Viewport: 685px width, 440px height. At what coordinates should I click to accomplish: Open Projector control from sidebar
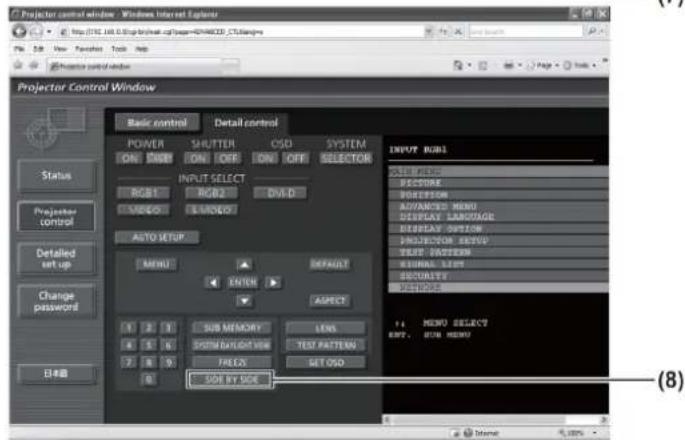[56, 217]
